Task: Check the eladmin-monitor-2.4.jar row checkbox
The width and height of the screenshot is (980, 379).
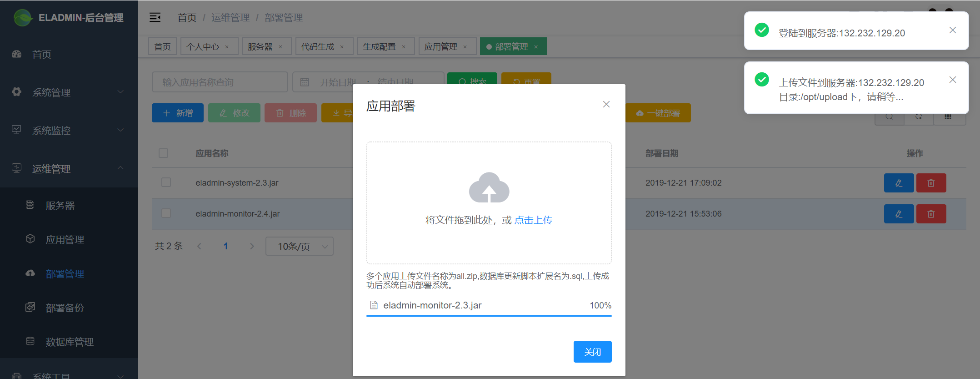Action: click(x=166, y=213)
